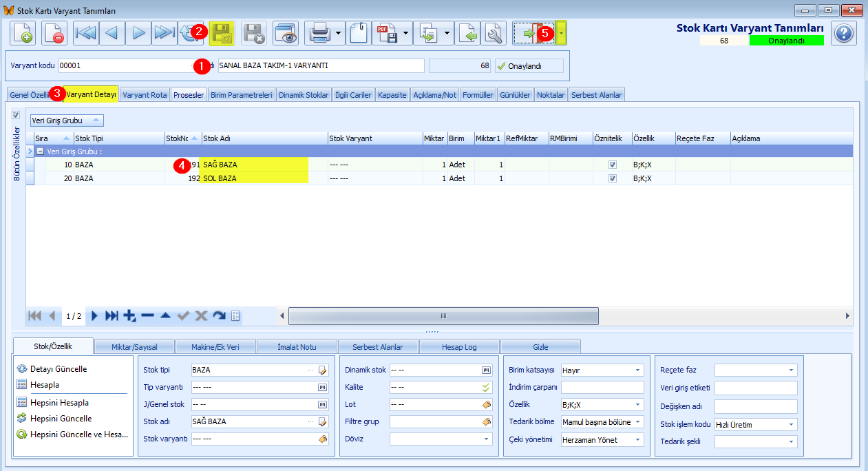Image resolution: width=868 pixels, height=471 pixels.
Task: Open the preview window eye icon
Action: tap(286, 33)
